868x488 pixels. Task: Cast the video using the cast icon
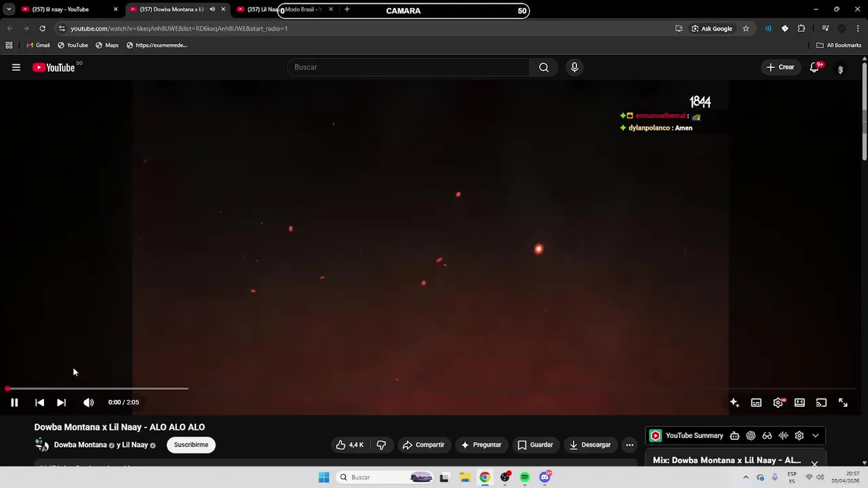[x=821, y=403]
